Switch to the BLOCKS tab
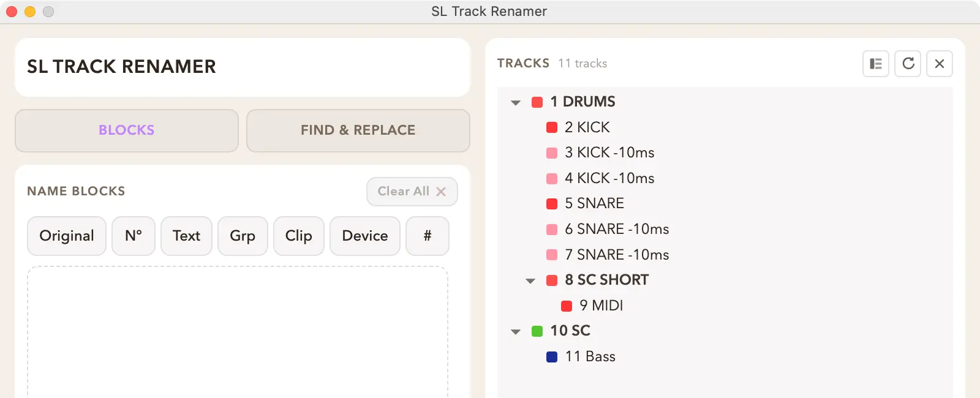This screenshot has width=980, height=398. 127,130
